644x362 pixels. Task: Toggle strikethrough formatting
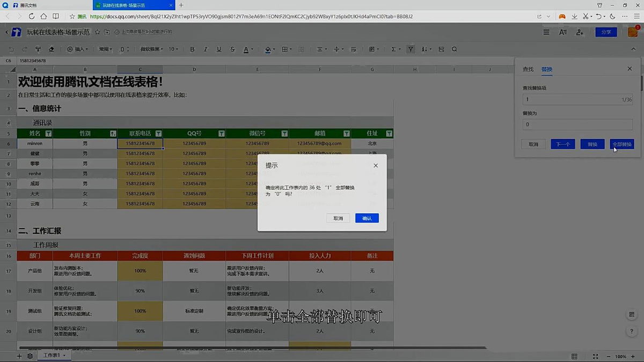[x=232, y=49]
